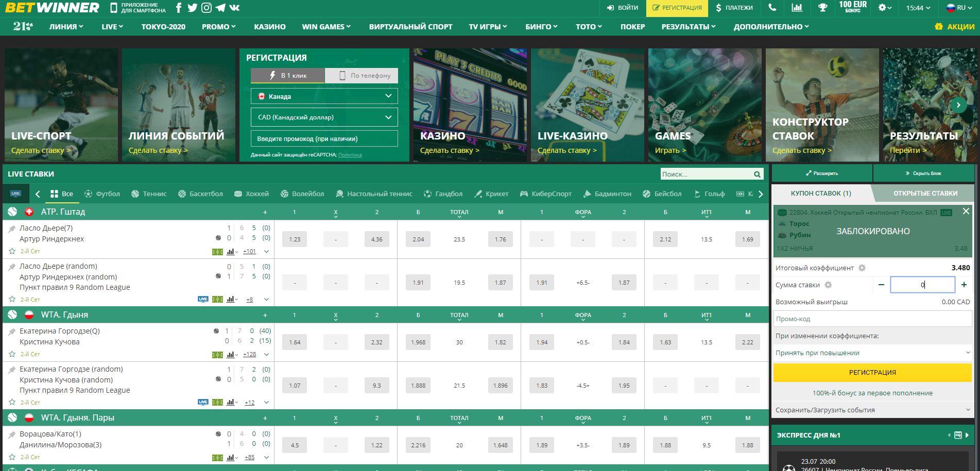Open the RU language selector
This screenshot has height=471, width=980.
pos(959,8)
